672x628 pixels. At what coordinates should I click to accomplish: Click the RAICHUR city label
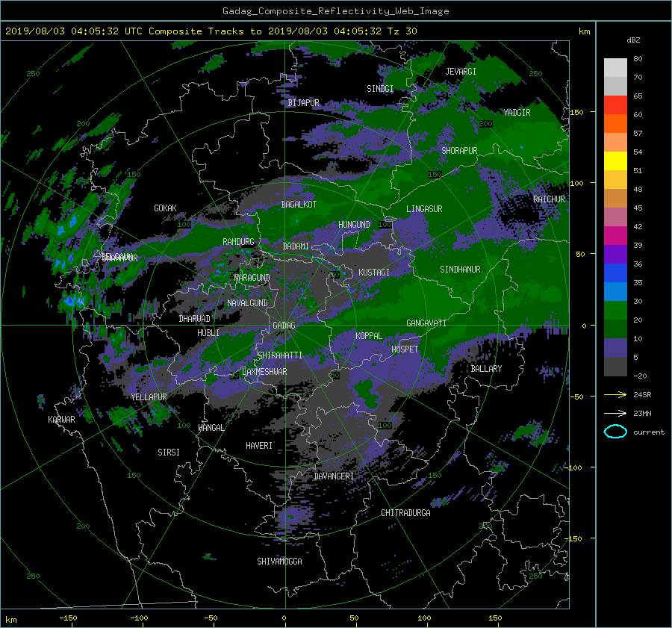click(x=549, y=199)
